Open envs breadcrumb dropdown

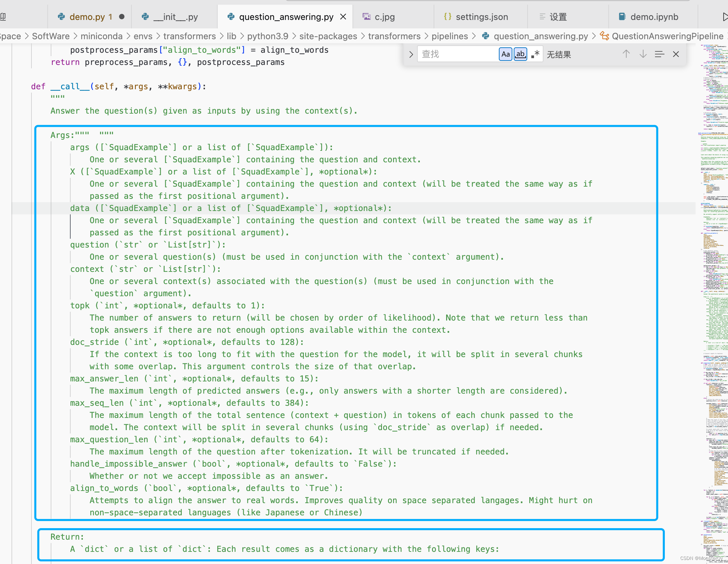pyautogui.click(x=143, y=36)
